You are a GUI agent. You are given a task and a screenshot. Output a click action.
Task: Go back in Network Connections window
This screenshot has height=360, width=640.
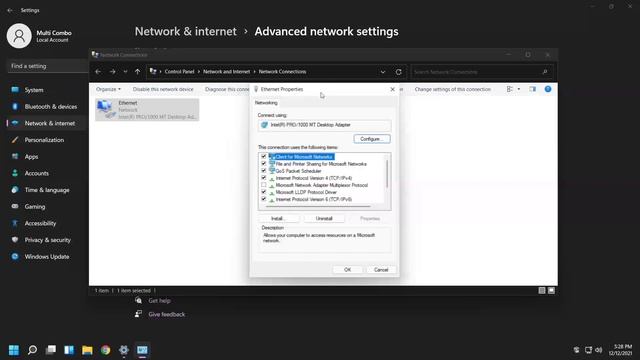click(x=98, y=71)
